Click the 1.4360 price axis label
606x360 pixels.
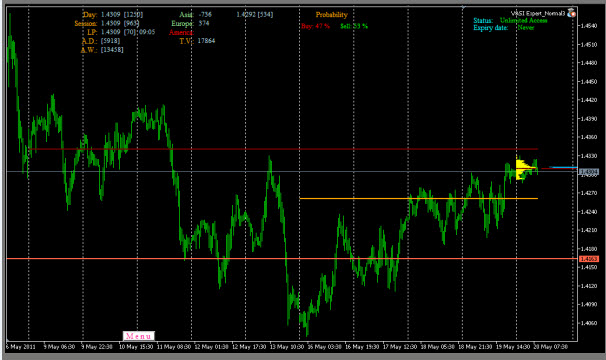(589, 137)
